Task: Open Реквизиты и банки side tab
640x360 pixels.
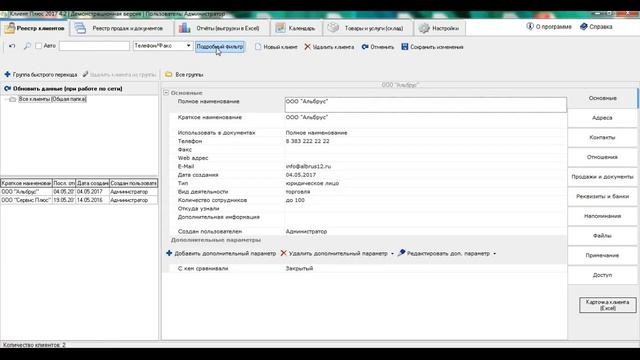Action: tap(602, 196)
